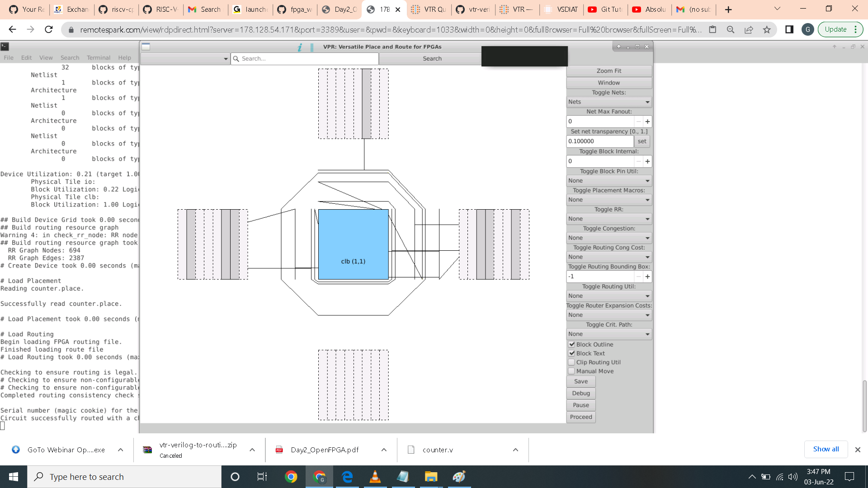
Task: Click the Chrome zoom magnifier icon
Action: (731, 29)
